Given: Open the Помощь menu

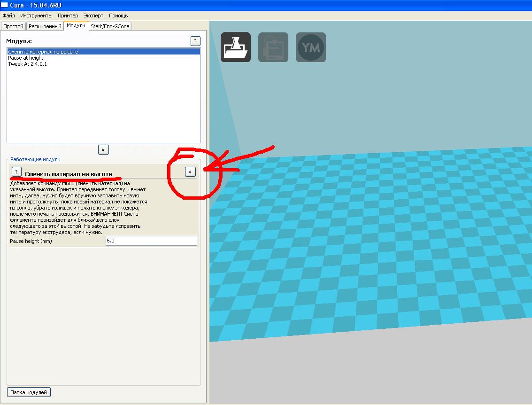Looking at the screenshot, I should (x=118, y=16).
